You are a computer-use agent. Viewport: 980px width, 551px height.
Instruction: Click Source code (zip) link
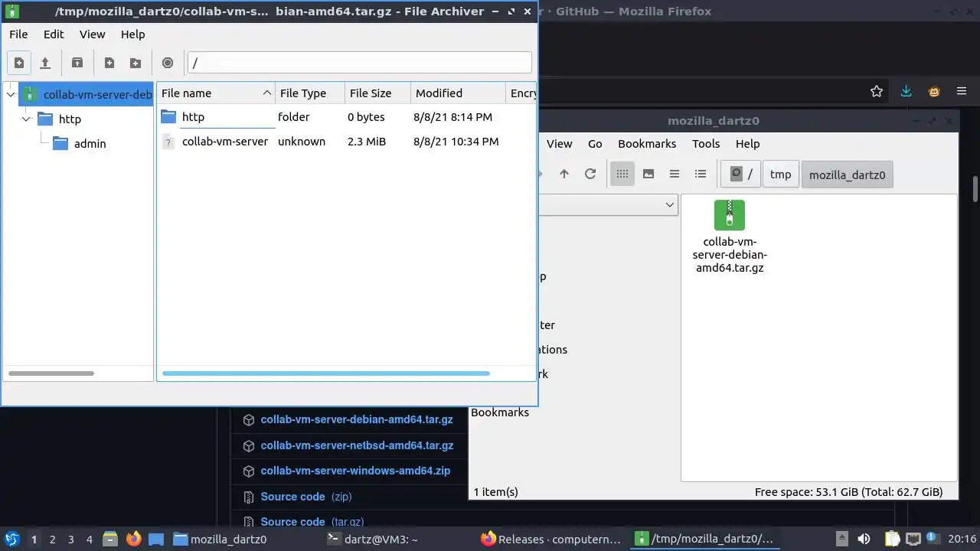pos(305,497)
